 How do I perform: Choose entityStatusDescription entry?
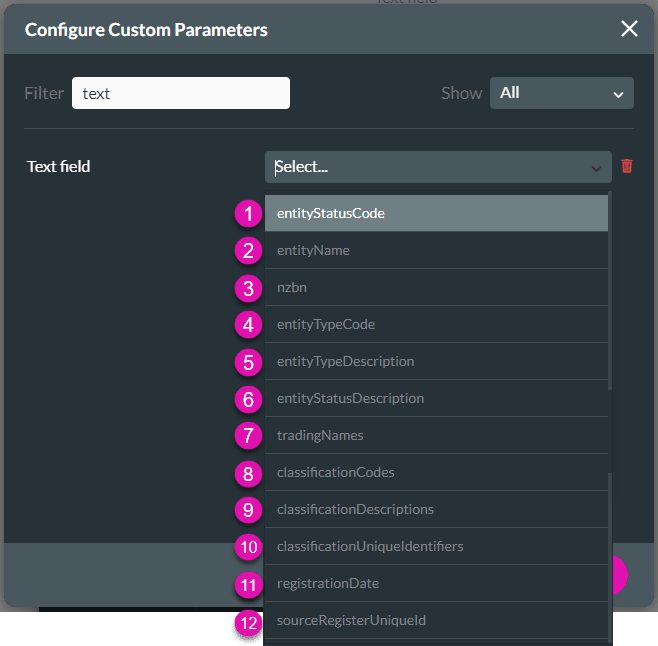(436, 398)
